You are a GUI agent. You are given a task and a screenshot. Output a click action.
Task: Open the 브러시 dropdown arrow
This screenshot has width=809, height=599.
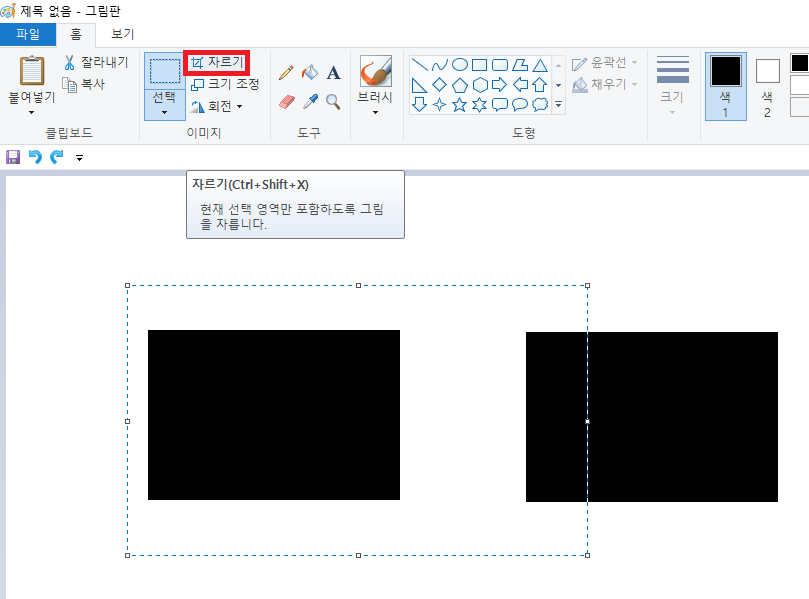376,112
